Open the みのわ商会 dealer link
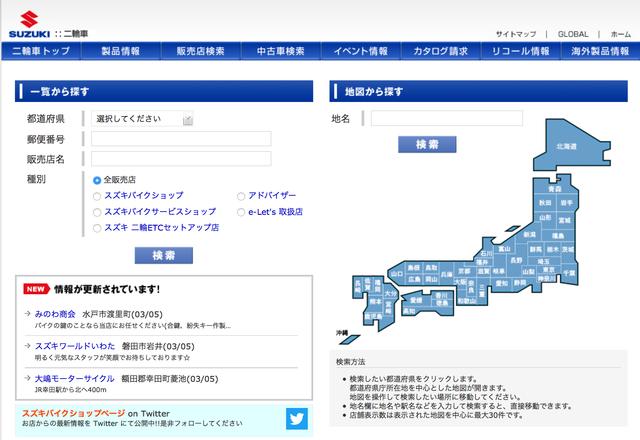The image size is (640, 440). coord(55,314)
